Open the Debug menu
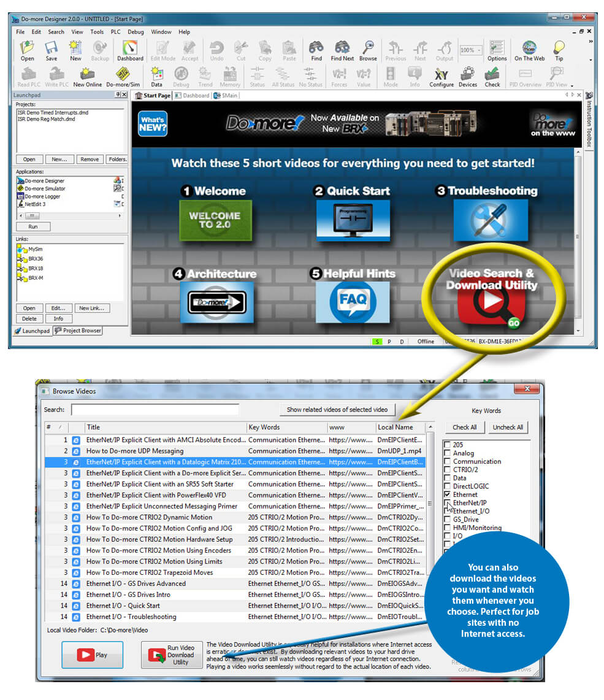 point(136,32)
